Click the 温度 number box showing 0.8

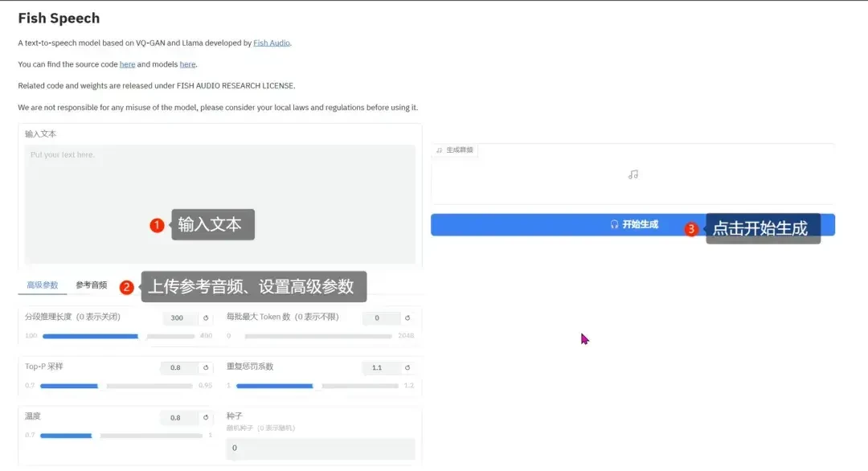pos(179,418)
